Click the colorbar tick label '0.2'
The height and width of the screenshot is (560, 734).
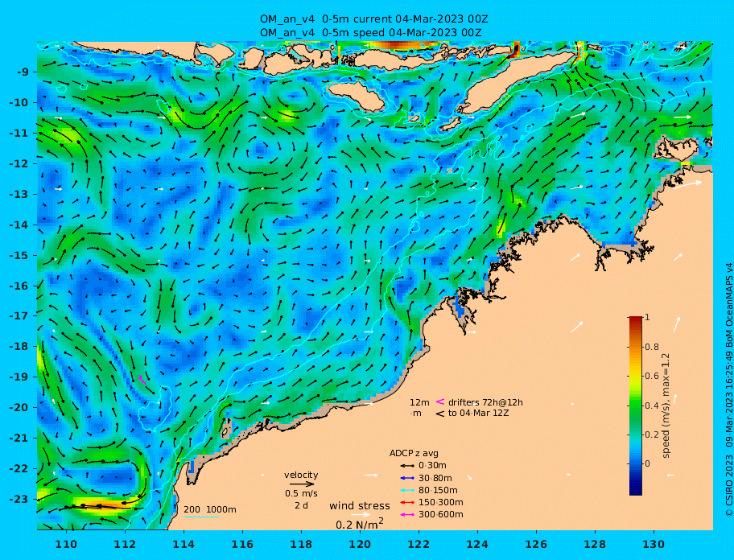click(x=652, y=434)
